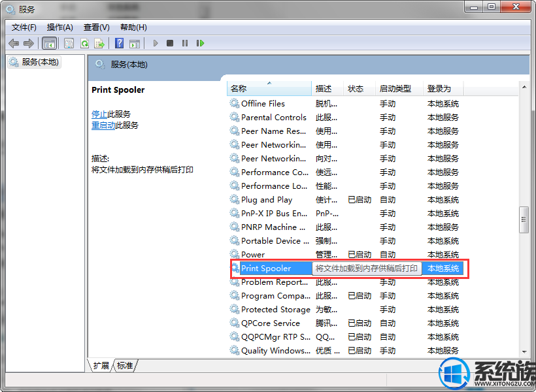
Task: Click 已启动 status in the Plug and Play row
Action: point(360,199)
